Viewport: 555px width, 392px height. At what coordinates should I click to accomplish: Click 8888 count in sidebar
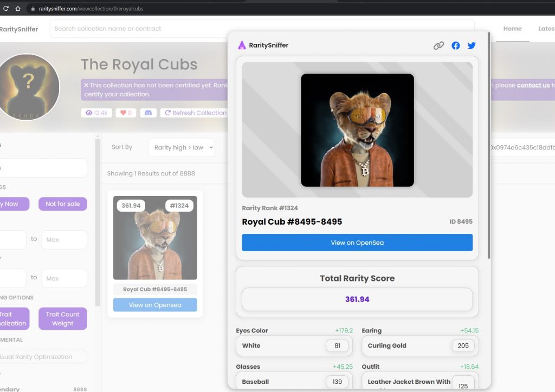(80, 389)
